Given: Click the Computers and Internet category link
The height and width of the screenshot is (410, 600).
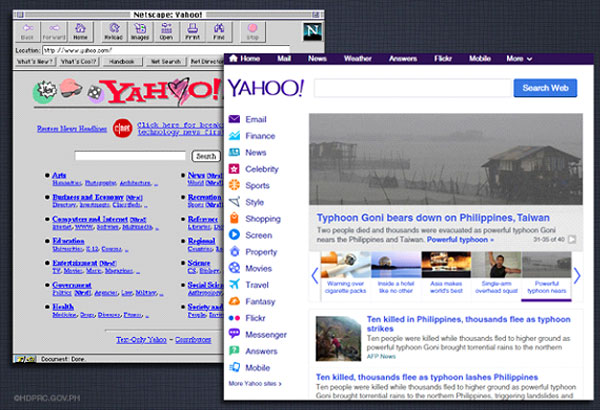Looking at the screenshot, I should click(x=90, y=219).
